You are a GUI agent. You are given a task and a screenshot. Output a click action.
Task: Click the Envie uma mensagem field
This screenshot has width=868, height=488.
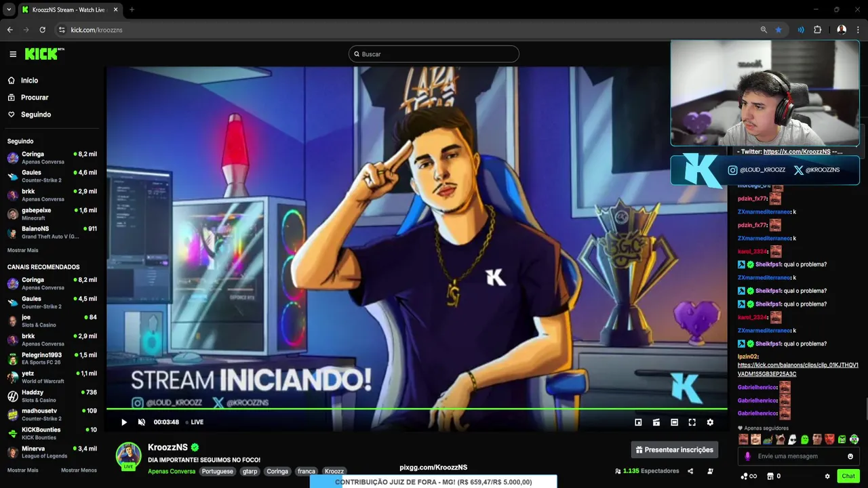click(x=797, y=456)
